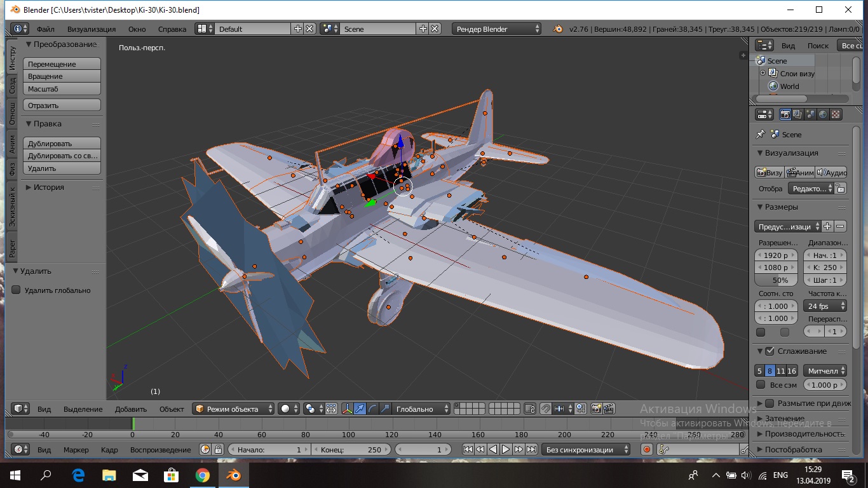868x488 pixels.
Task: Open the Добавить menu in the viewport header
Action: [131, 409]
